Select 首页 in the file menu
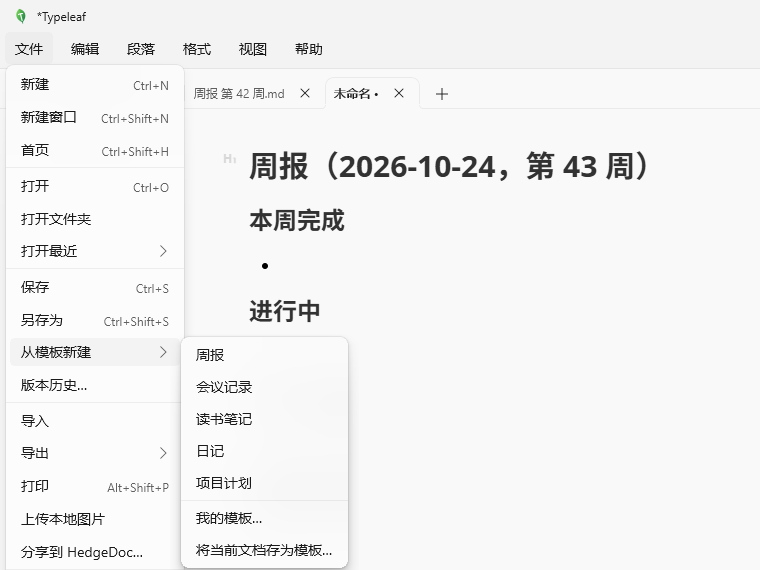This screenshot has height=570, width=760. click(x=95, y=151)
